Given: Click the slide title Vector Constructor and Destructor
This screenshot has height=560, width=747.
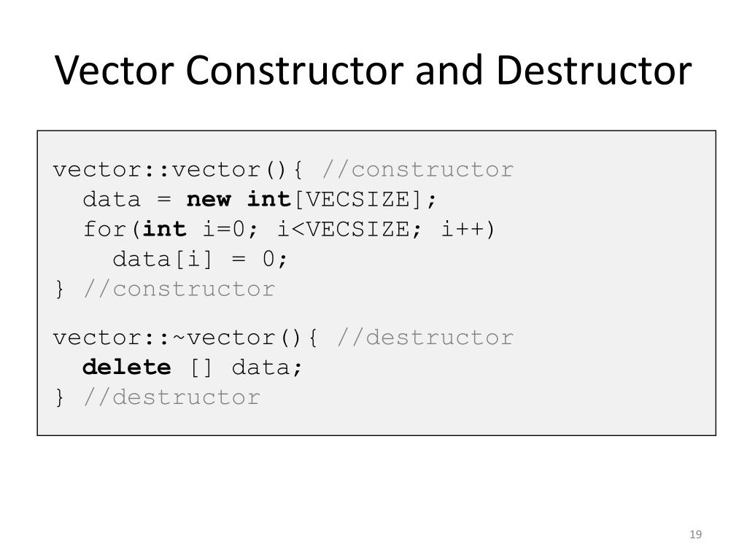Looking at the screenshot, I should point(373,71).
